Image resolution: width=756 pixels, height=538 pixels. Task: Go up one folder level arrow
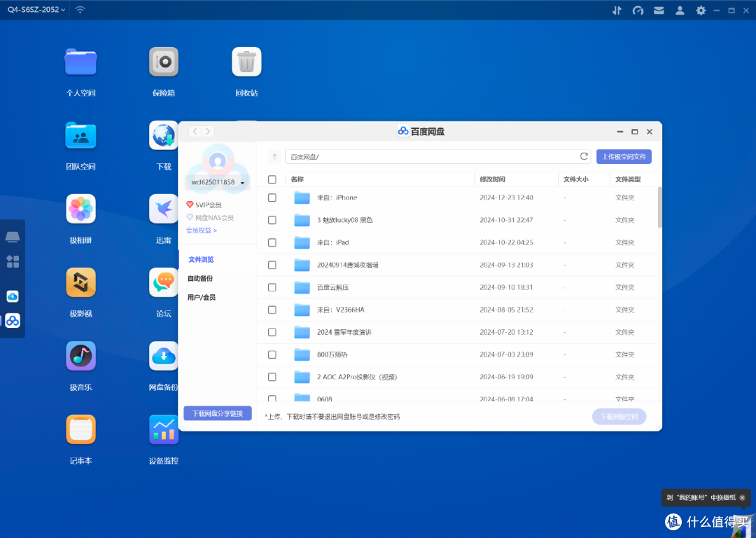pyautogui.click(x=275, y=156)
